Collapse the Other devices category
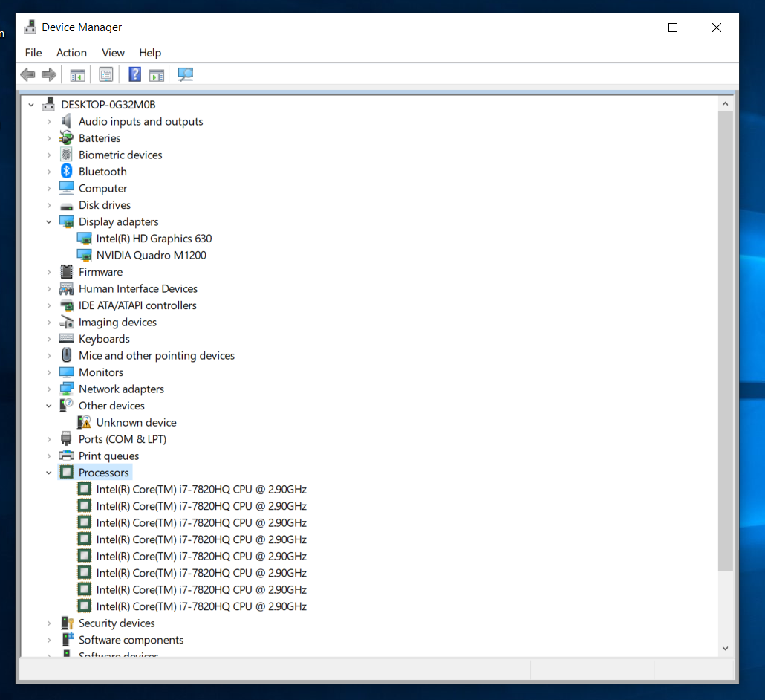Screen dimensions: 765x700 [49, 406]
